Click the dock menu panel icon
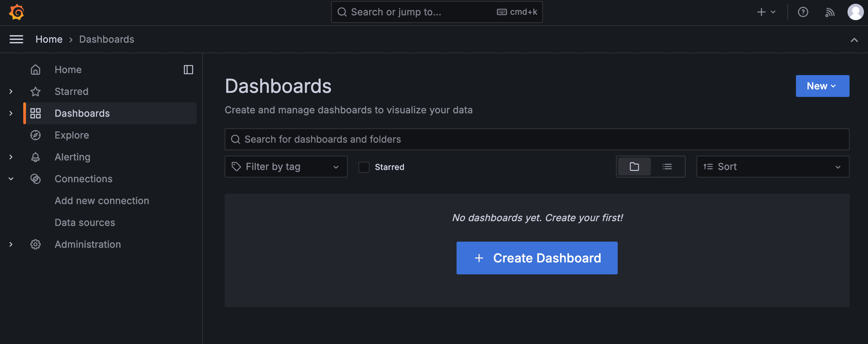868x344 pixels. coord(188,70)
